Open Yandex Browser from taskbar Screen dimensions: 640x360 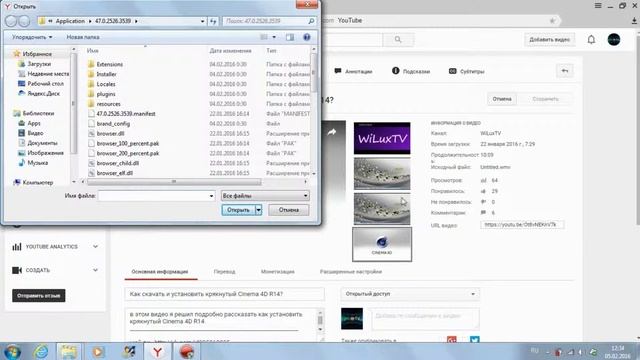158,351
